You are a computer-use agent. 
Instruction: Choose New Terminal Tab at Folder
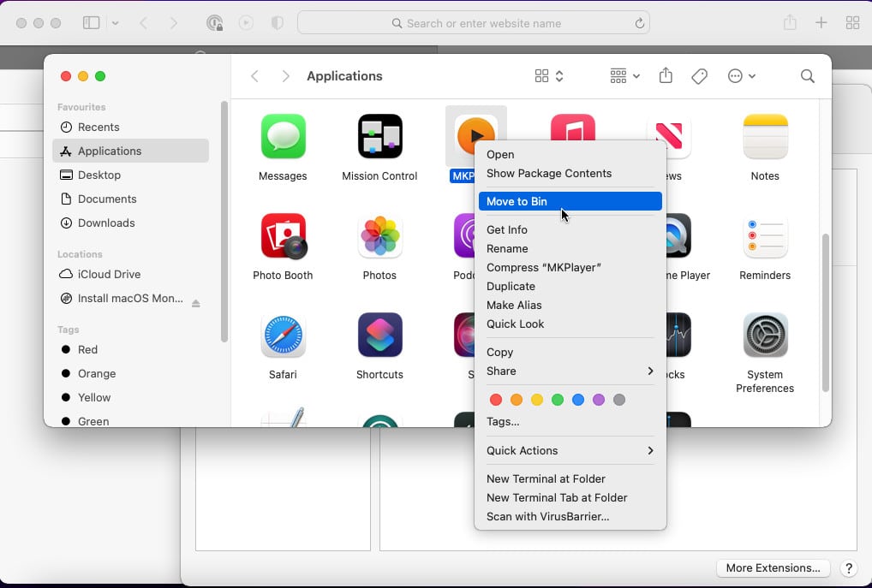570,498
